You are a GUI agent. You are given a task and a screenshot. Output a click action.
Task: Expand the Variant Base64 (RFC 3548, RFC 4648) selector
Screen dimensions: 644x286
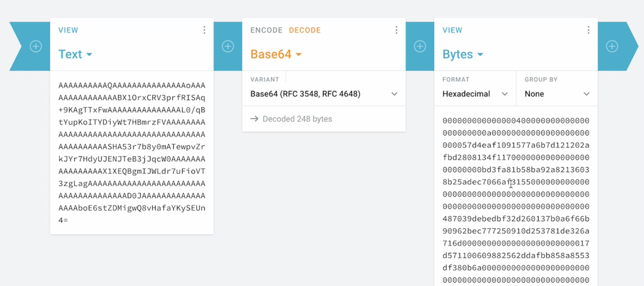(324, 94)
